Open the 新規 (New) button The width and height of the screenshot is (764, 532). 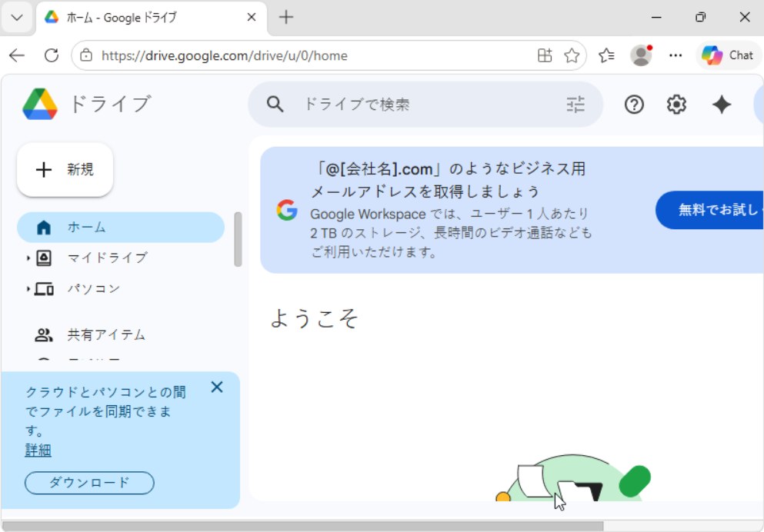coord(65,169)
